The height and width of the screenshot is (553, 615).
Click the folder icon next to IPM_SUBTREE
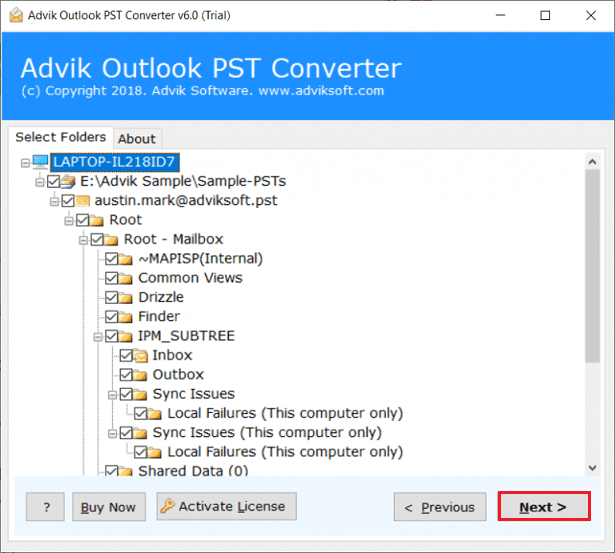126,336
